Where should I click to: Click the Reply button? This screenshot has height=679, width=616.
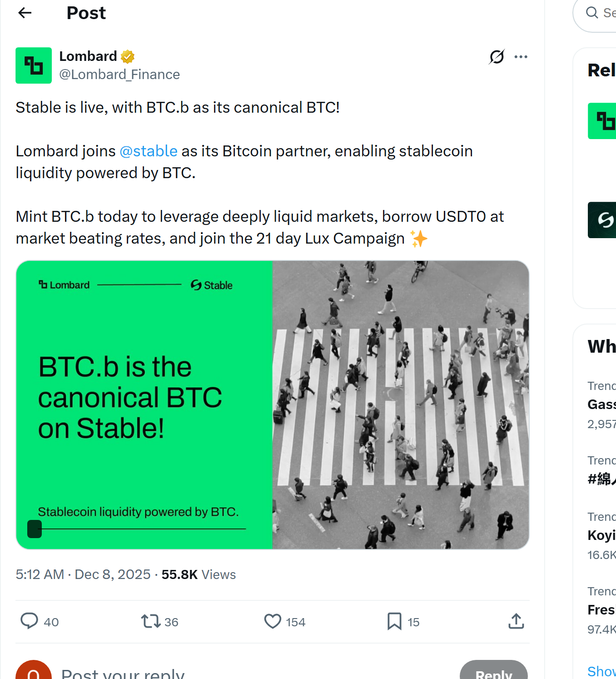[494, 675]
